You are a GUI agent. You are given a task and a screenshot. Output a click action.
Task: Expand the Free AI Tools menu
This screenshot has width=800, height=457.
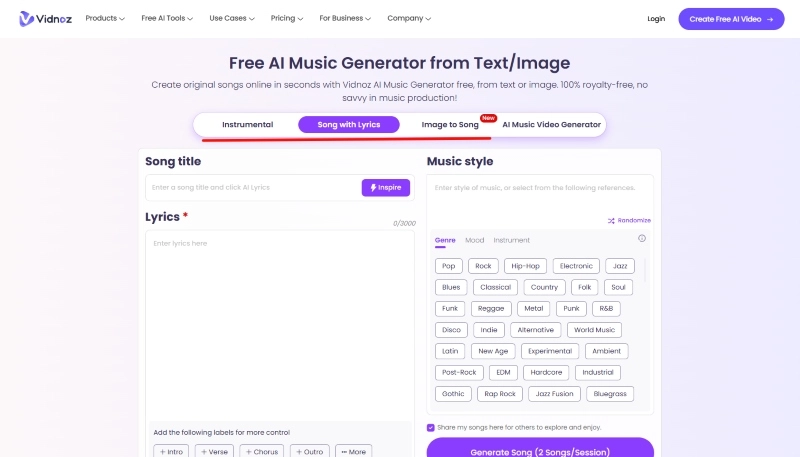167,18
